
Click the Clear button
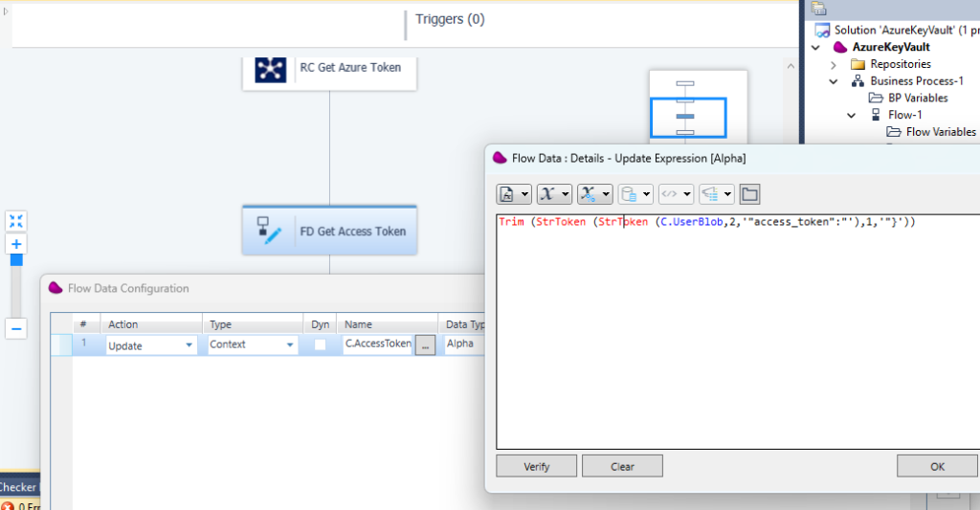[x=622, y=466]
